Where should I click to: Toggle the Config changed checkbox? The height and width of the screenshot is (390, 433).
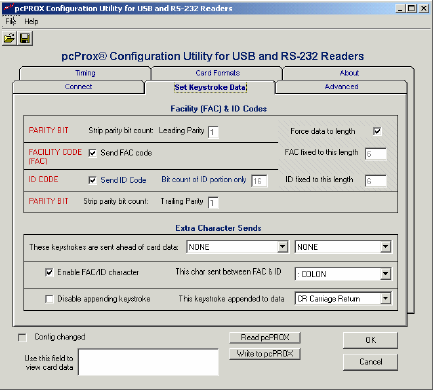(22, 338)
